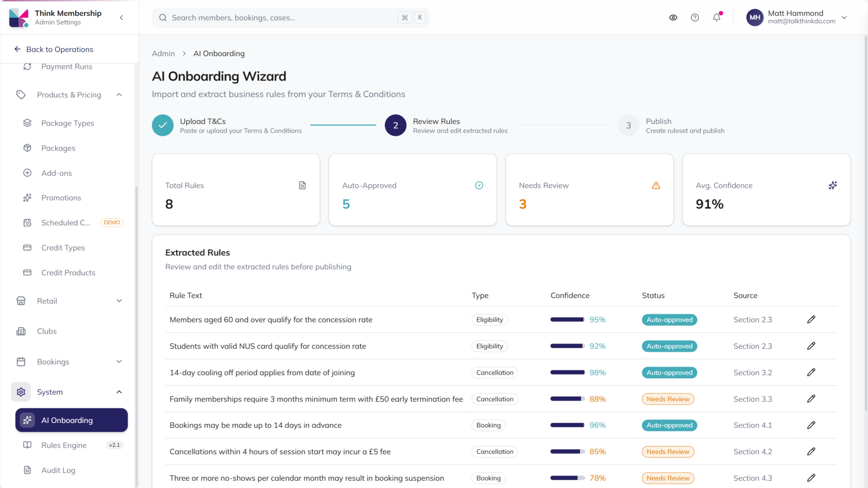The width and height of the screenshot is (868, 488).
Task: Click the Total Rules document icon
Action: point(302,185)
